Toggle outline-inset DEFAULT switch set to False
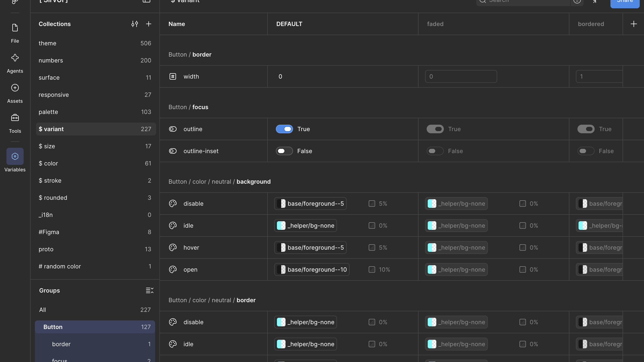The image size is (644, 362). point(284,151)
